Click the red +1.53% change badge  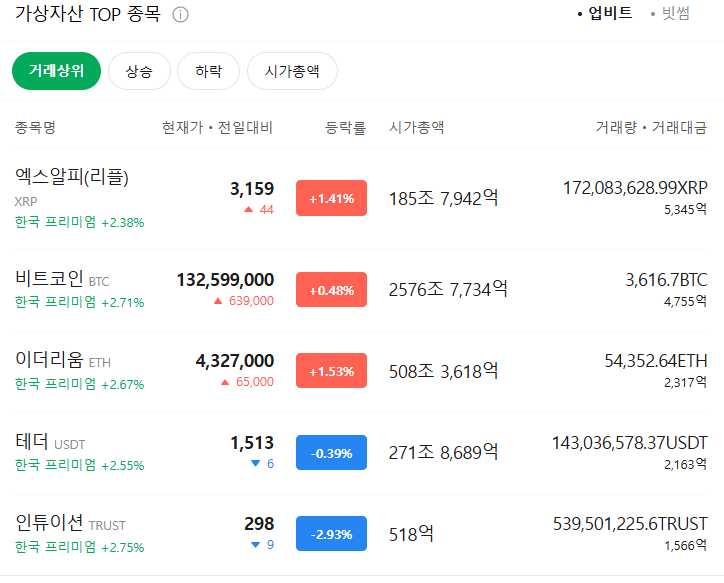tap(331, 371)
